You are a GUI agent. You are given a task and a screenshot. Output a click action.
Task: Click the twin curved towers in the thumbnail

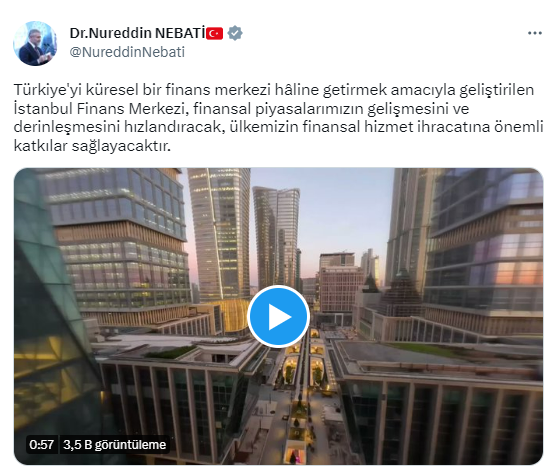click(276, 238)
